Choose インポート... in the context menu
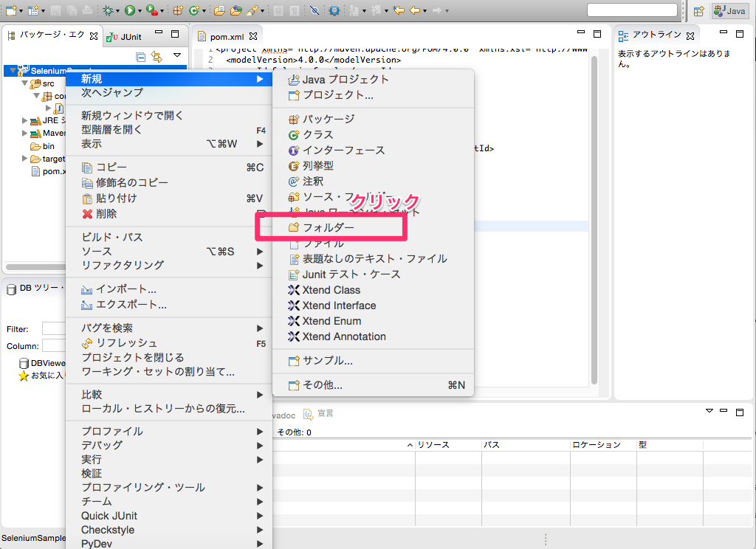This screenshot has height=549, width=756. [169, 289]
